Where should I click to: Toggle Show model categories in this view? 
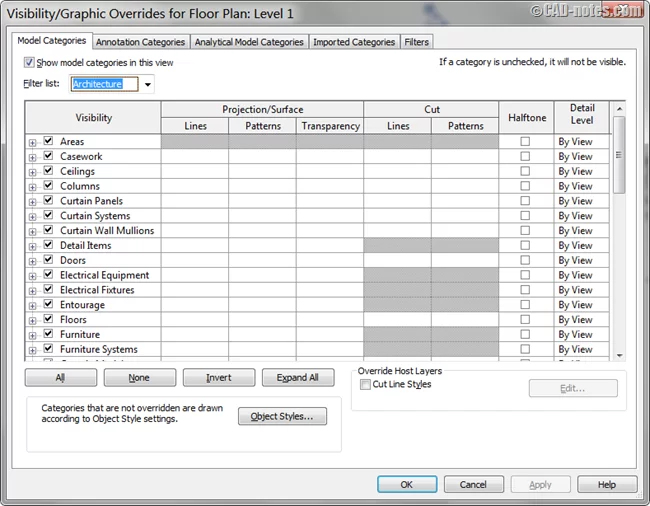coord(29,62)
